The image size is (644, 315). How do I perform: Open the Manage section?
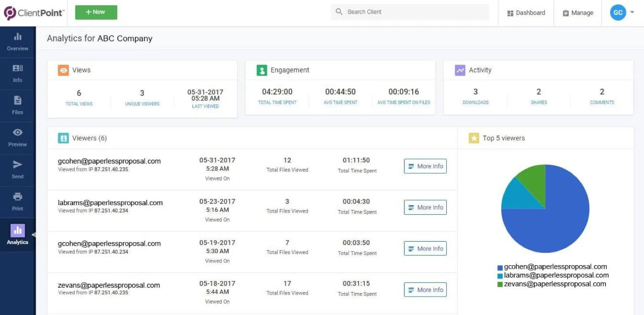point(577,12)
